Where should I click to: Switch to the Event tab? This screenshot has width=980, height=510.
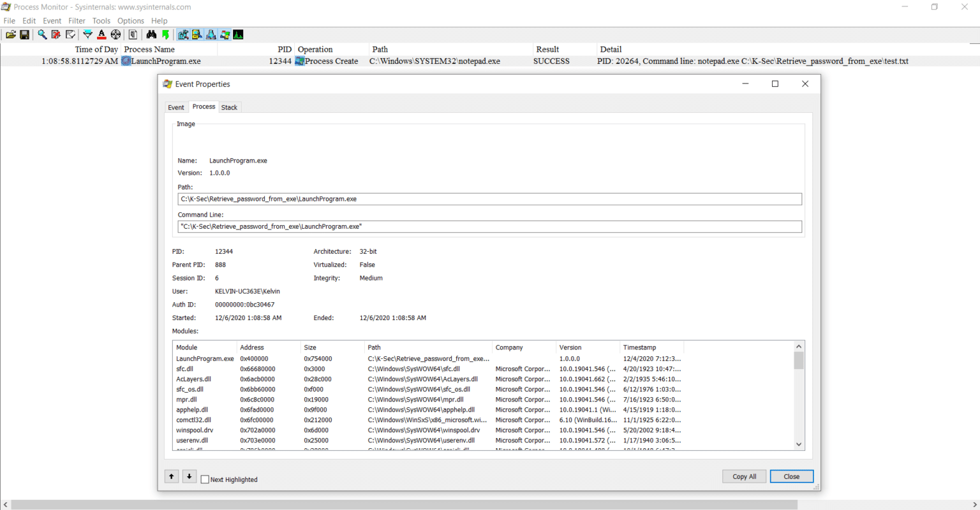point(176,107)
